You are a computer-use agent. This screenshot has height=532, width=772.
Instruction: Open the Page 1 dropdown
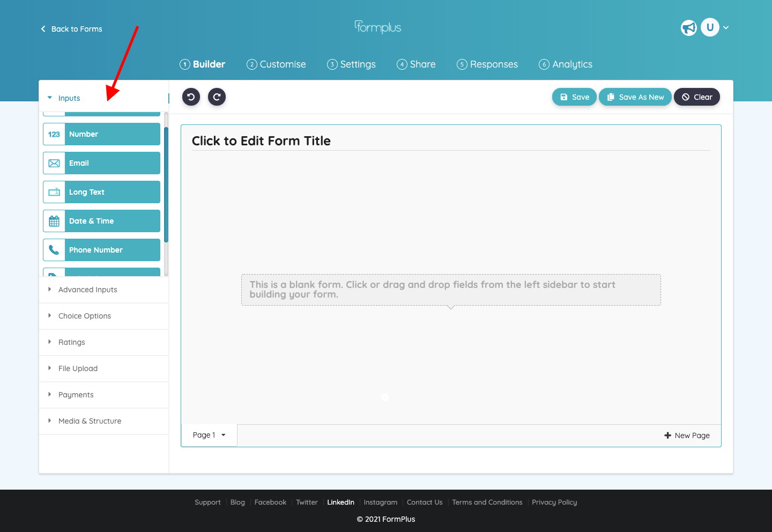pyautogui.click(x=209, y=435)
